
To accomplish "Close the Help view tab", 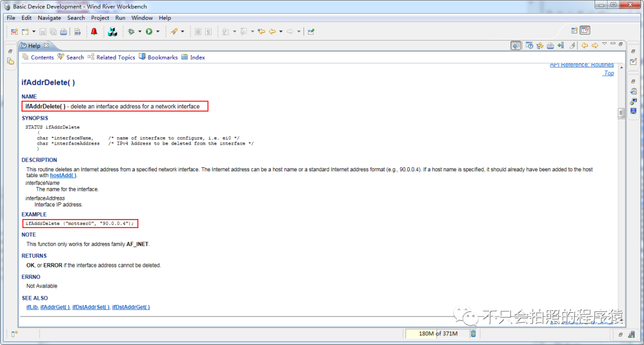I will [47, 45].
